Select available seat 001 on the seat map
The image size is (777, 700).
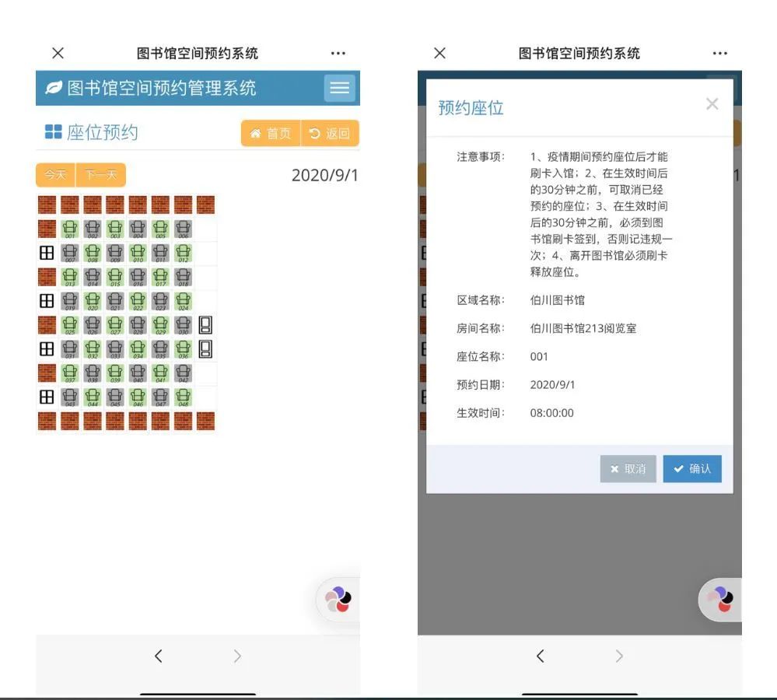68,228
